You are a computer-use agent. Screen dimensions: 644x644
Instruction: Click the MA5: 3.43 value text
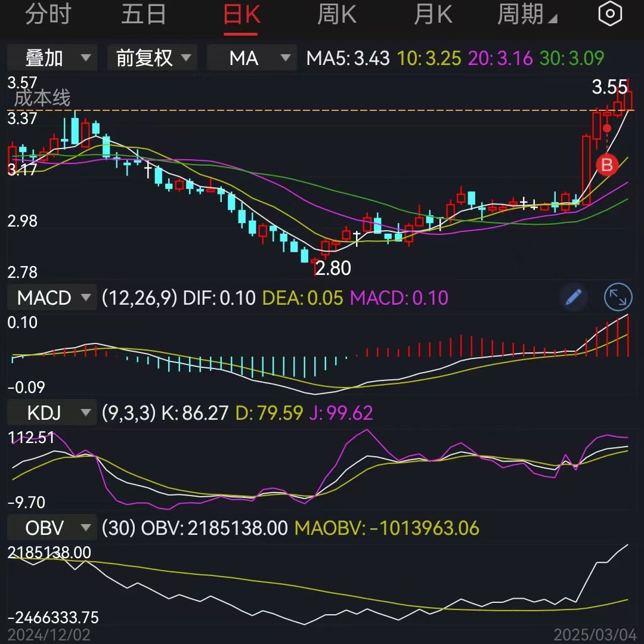point(348,57)
